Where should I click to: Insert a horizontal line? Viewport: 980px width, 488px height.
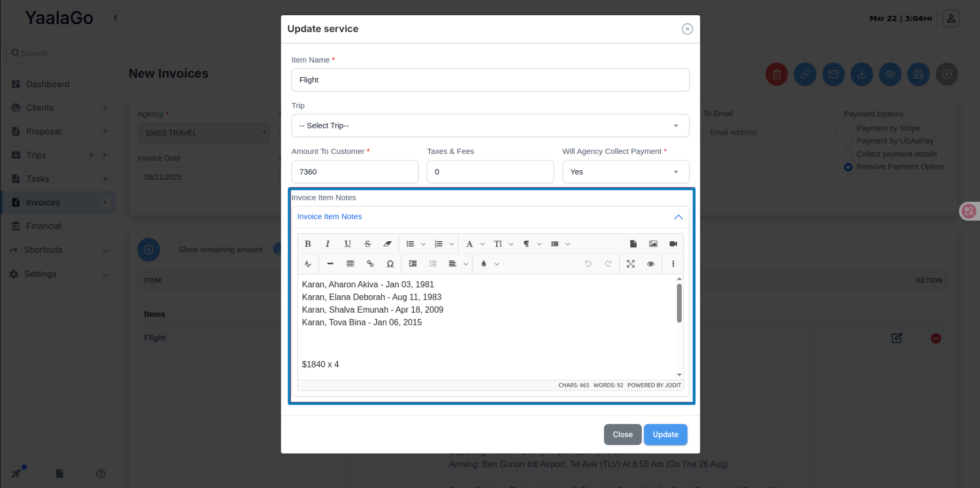click(330, 264)
